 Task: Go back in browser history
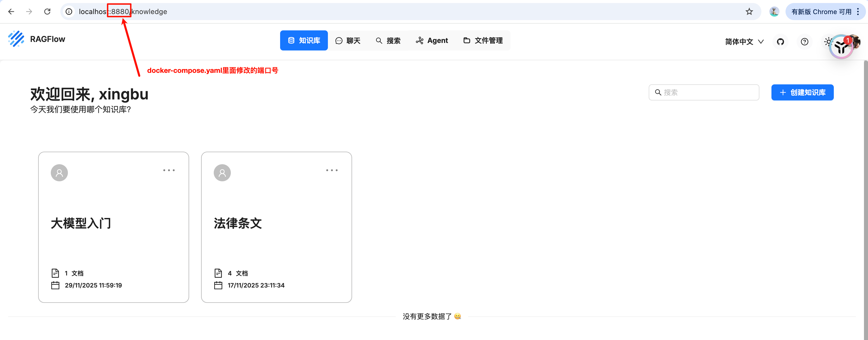(11, 12)
